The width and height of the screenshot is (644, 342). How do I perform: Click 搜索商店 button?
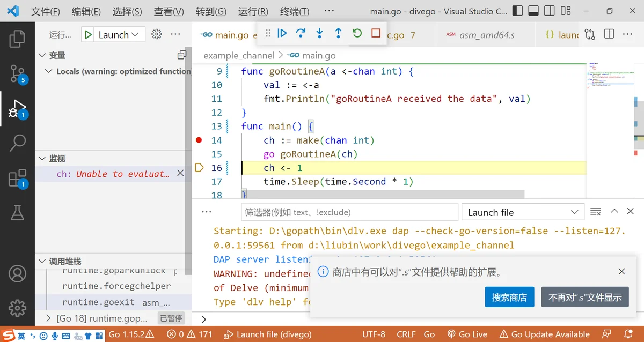pyautogui.click(x=509, y=297)
